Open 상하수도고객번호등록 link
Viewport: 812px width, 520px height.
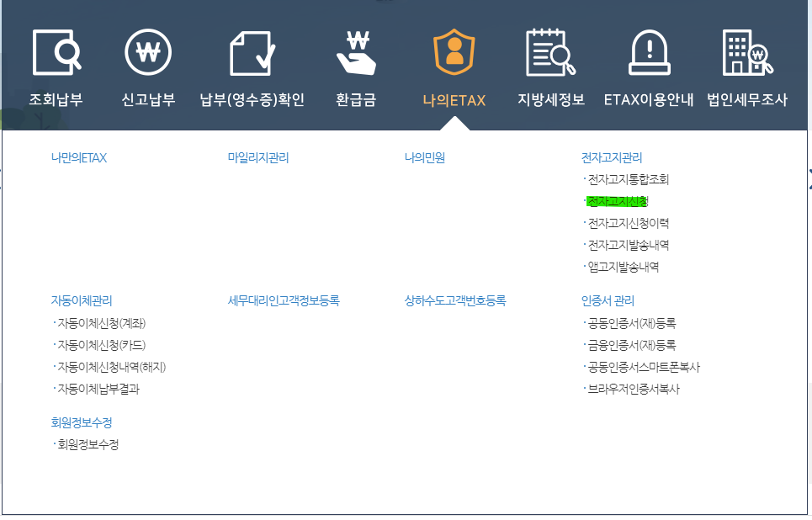pos(455,301)
